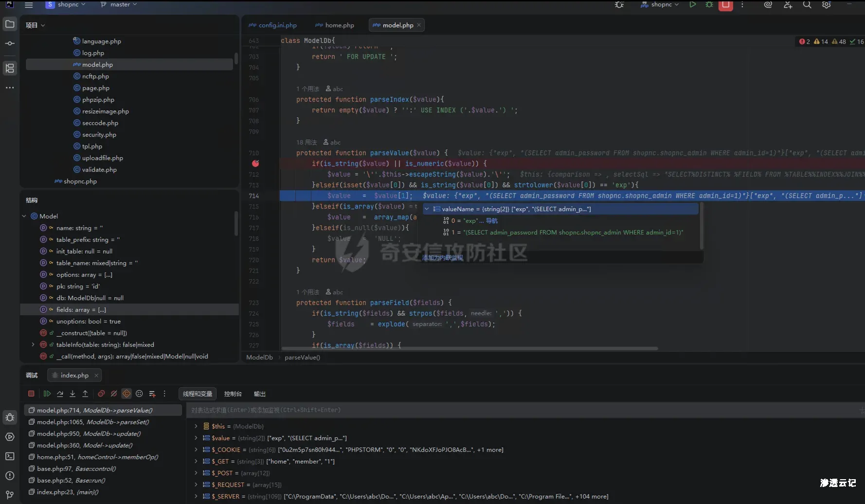
Task: Toggle the breakpoint on line 711
Action: [x=255, y=163]
